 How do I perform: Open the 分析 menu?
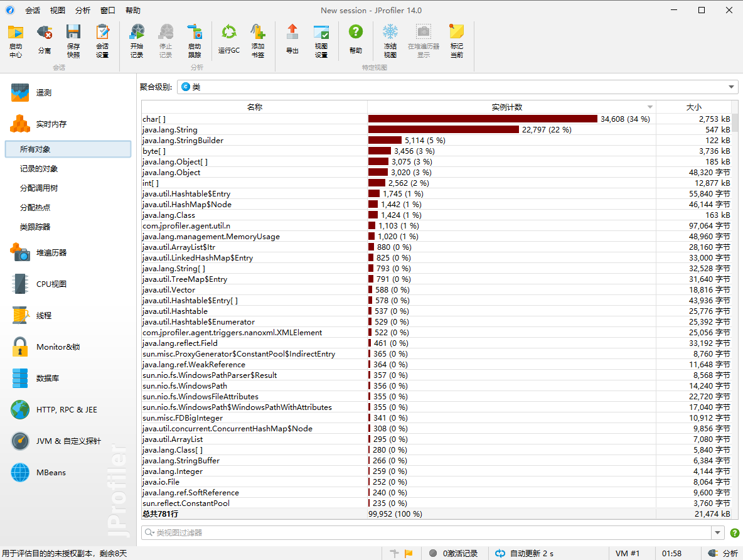(x=82, y=11)
